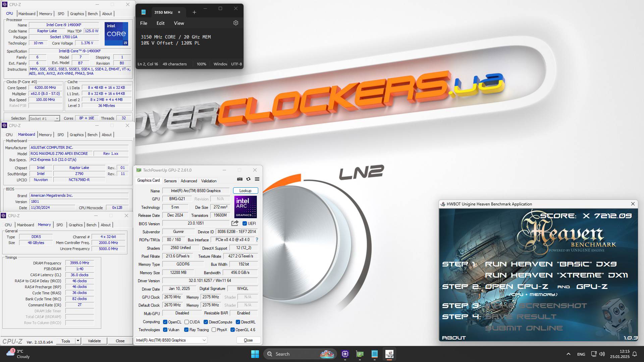
Task: Open GPU-Z taskbar icon
Action: tap(360, 354)
